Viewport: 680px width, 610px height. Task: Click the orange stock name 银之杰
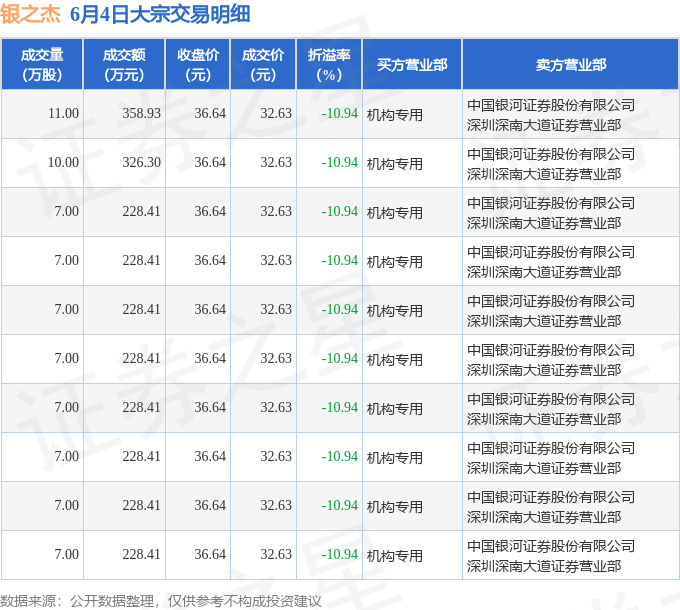click(x=30, y=15)
